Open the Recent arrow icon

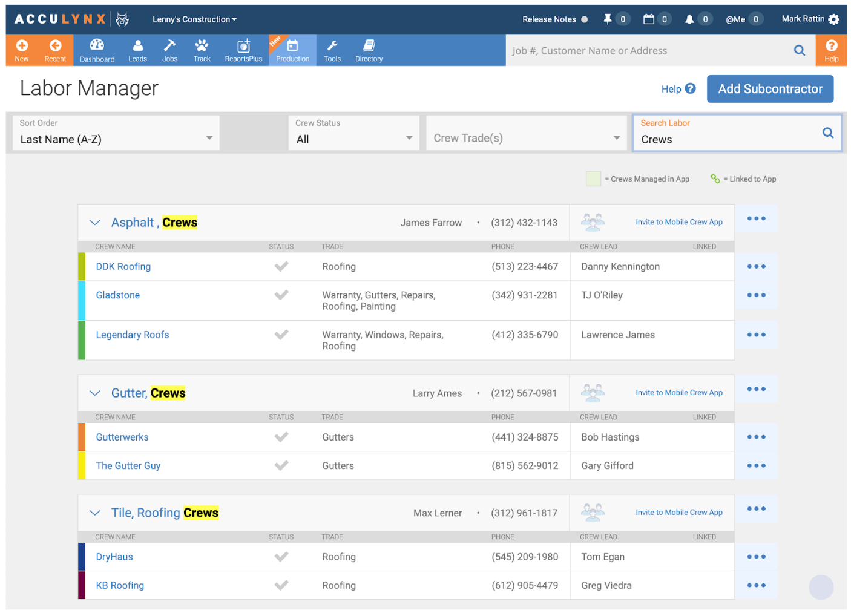click(x=55, y=45)
